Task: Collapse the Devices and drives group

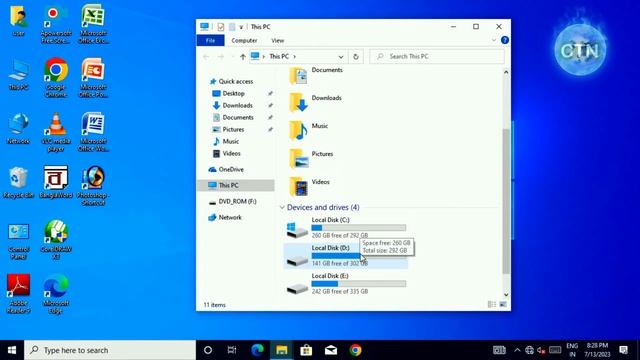Action: [282, 207]
